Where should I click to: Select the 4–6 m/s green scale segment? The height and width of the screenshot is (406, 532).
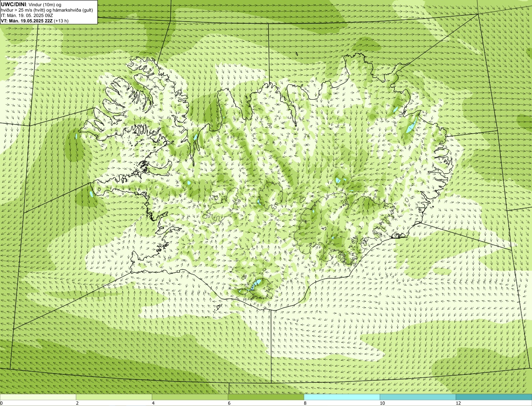click(x=190, y=397)
